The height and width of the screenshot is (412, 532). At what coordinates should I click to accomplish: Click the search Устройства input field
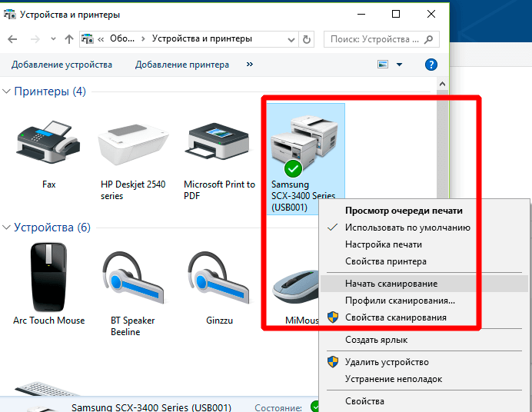(381, 39)
